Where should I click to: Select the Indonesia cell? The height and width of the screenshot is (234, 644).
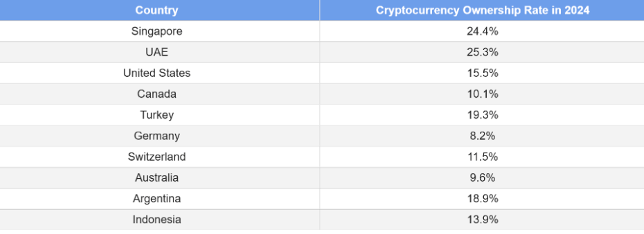coord(157,220)
